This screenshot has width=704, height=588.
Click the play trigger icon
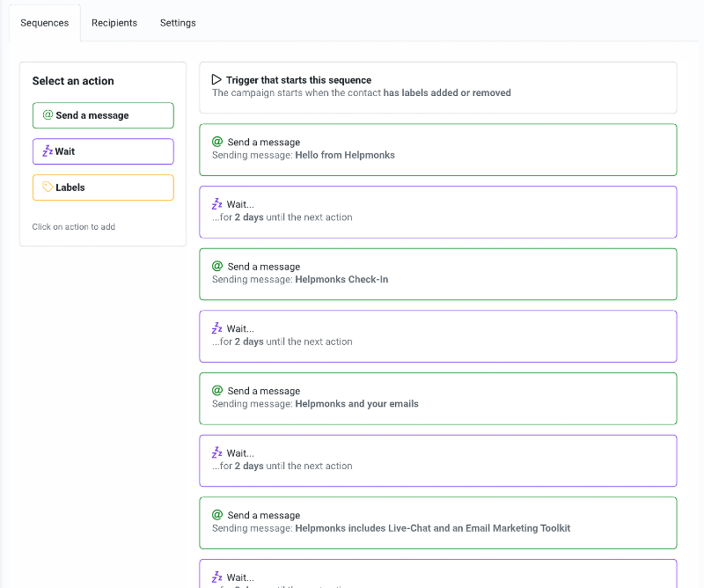tap(216, 79)
